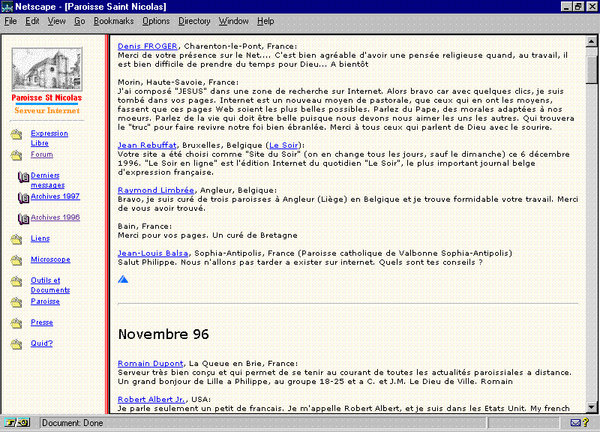
Task: Open the View menu
Action: tap(57, 21)
